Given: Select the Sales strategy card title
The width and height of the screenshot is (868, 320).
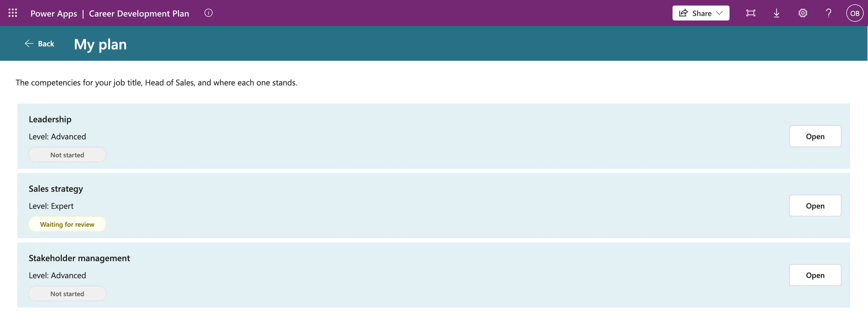Looking at the screenshot, I should (56, 189).
